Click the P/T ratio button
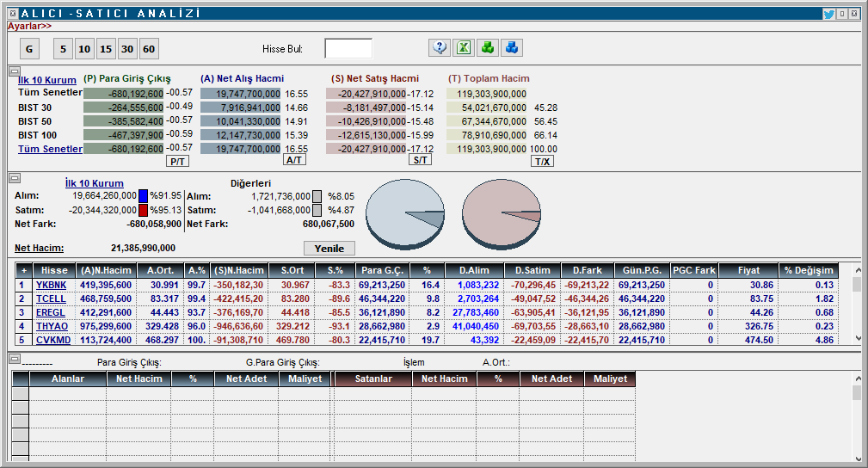Viewport: 868px width, 468px height. click(x=178, y=161)
